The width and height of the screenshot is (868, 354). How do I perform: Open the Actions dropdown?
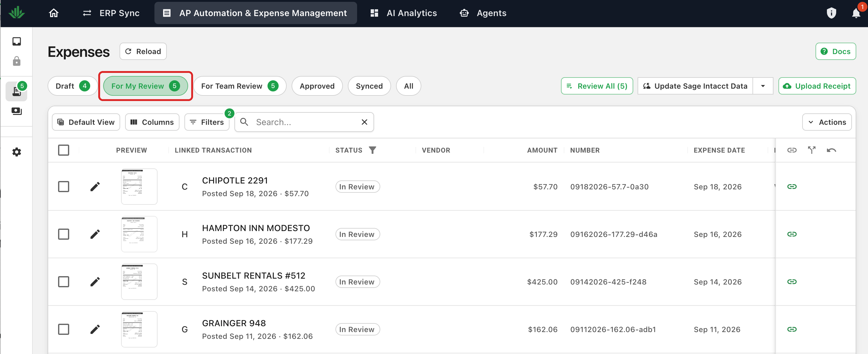coord(827,122)
